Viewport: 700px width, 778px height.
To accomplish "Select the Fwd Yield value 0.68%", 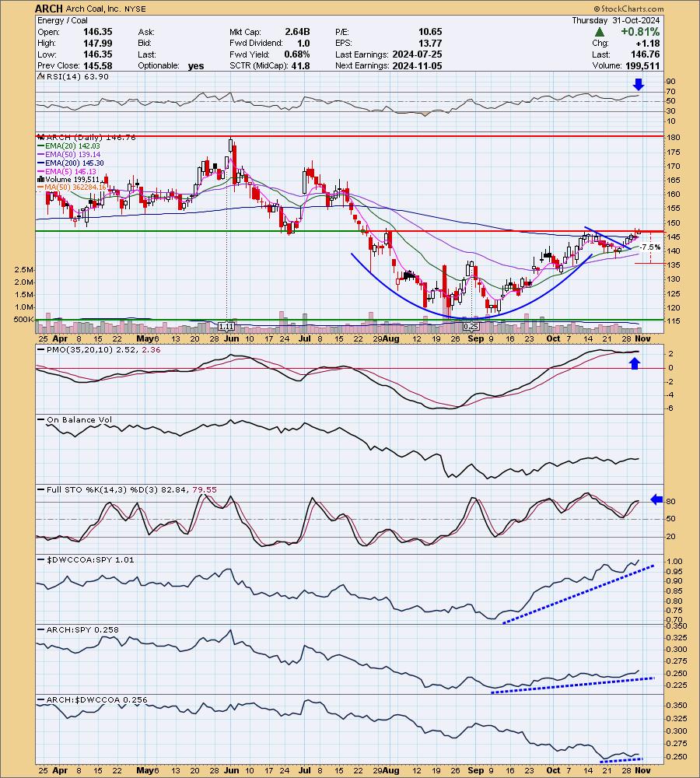I will pyautogui.click(x=296, y=54).
